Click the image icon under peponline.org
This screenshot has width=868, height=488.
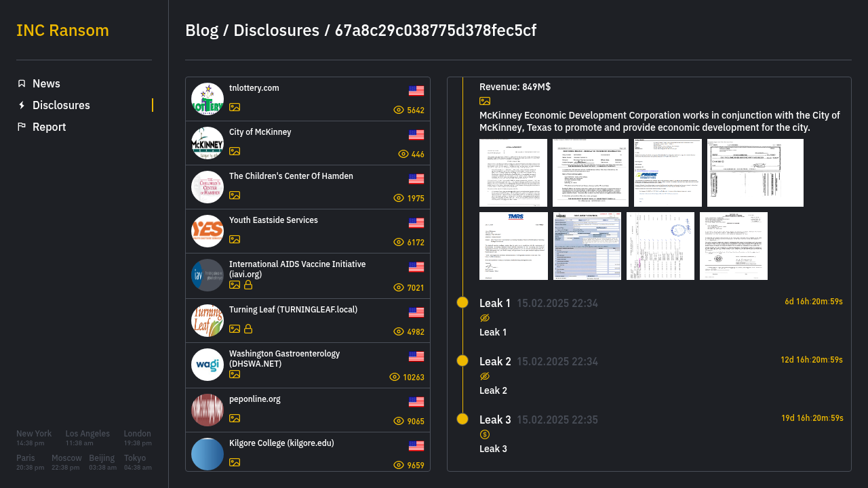point(235,418)
